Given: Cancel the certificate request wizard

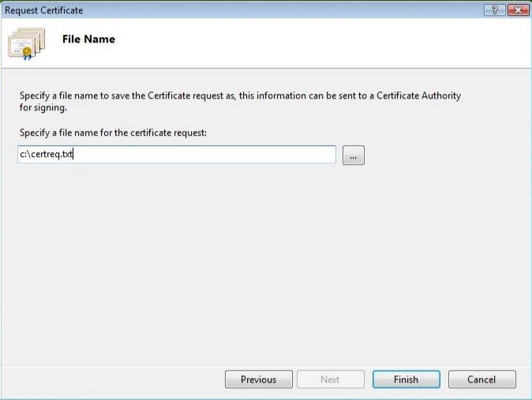Looking at the screenshot, I should [x=481, y=379].
